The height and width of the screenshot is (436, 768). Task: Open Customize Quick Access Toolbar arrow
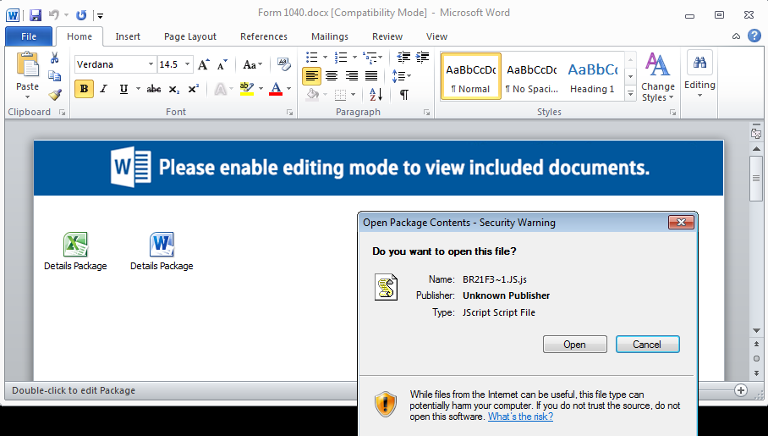click(99, 16)
